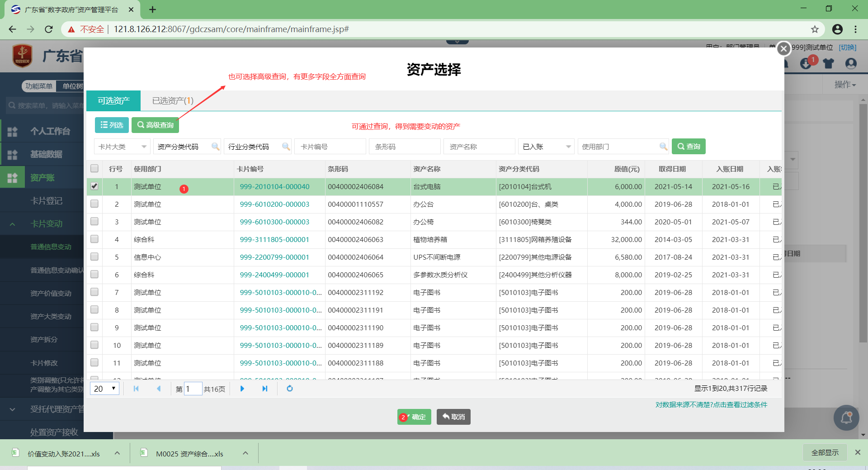This screenshot has width=868, height=470.
Task: Click the 使用部门 search magnifier icon
Action: 663,147
